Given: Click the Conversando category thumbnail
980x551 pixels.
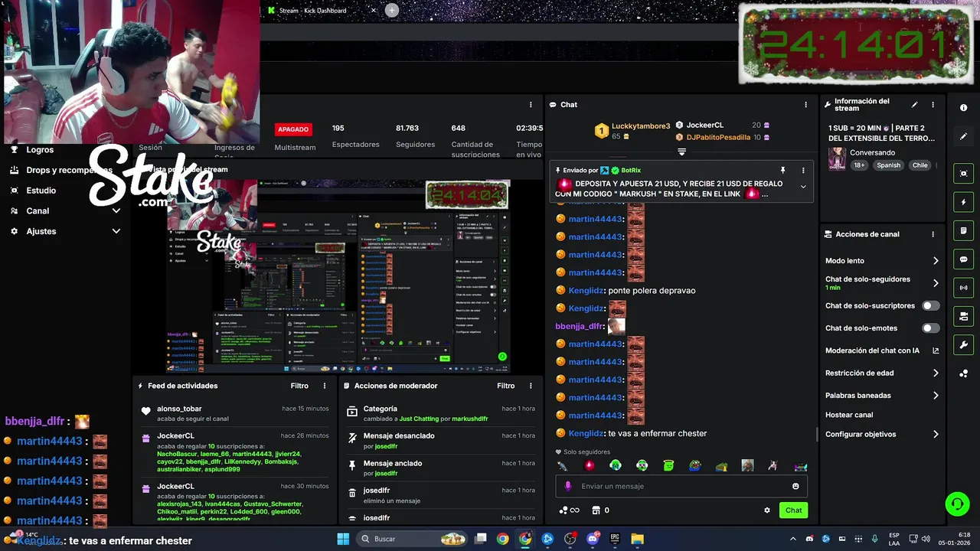Looking at the screenshot, I should tap(837, 158).
